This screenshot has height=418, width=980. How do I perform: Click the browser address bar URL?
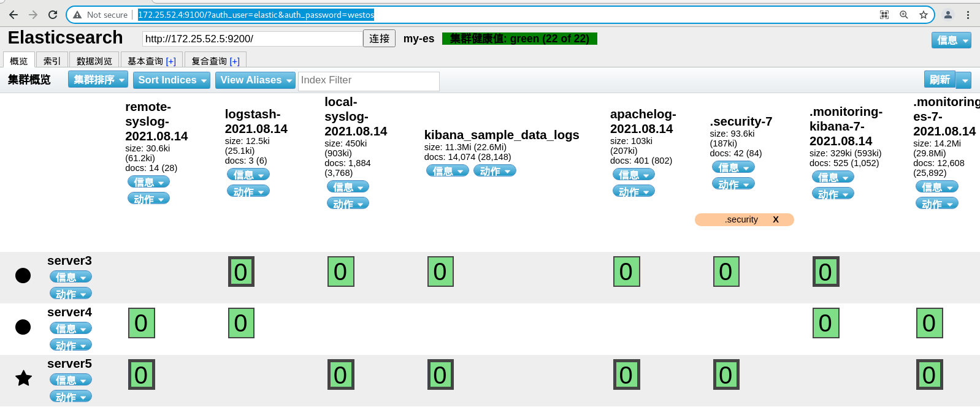[256, 15]
